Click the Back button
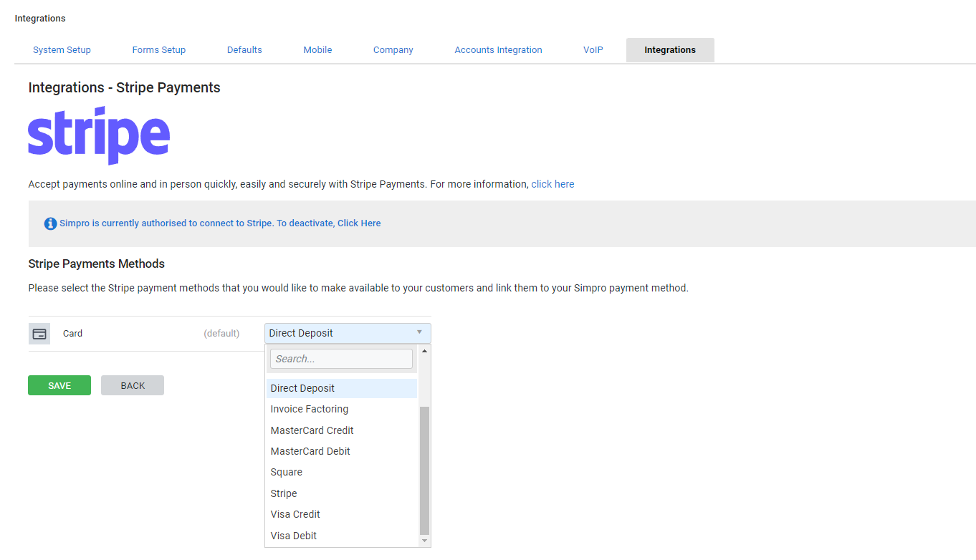Image resolution: width=976 pixels, height=560 pixels. [133, 385]
